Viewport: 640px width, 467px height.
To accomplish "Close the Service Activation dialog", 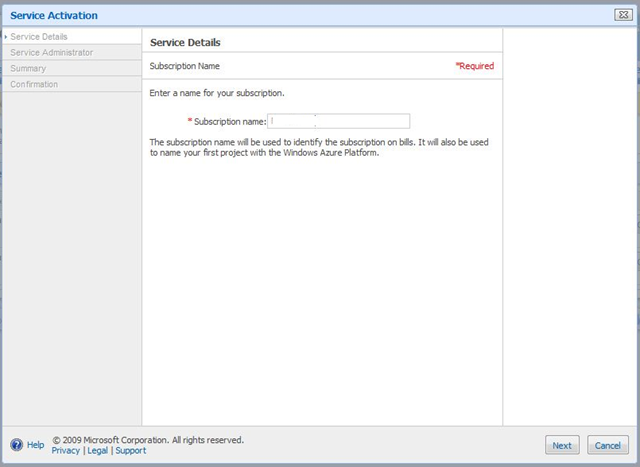I will point(623,15).
